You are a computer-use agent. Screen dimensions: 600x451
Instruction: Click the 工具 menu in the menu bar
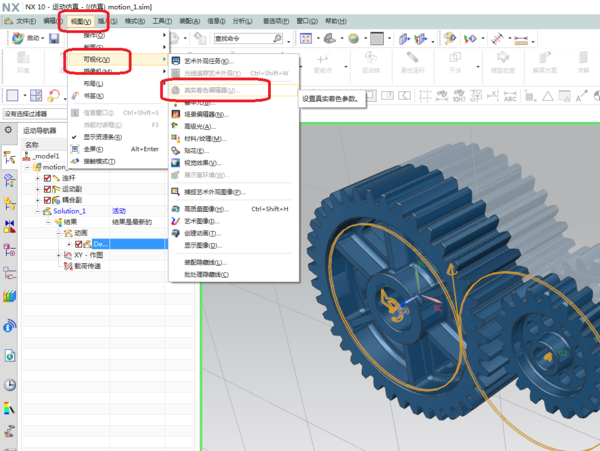pos(161,20)
